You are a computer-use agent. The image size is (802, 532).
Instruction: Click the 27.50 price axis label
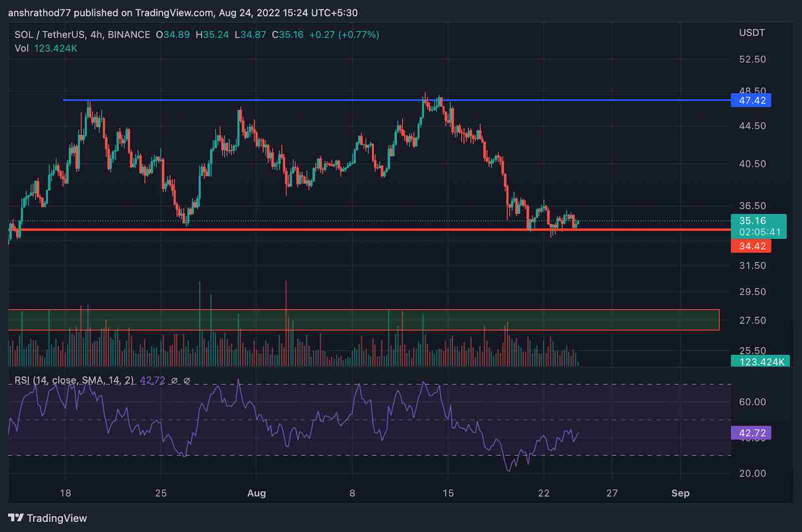[x=752, y=320]
